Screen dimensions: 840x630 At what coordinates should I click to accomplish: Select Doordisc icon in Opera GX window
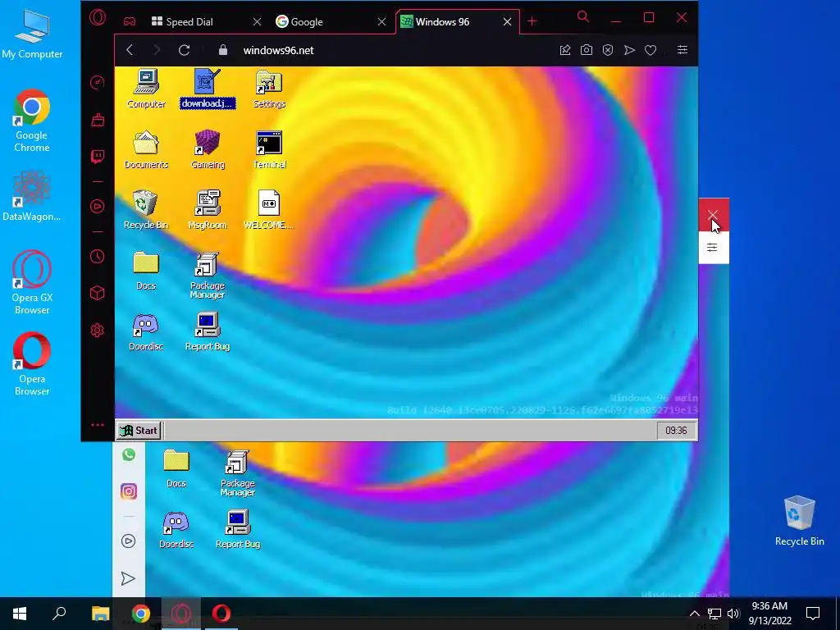pos(146,331)
